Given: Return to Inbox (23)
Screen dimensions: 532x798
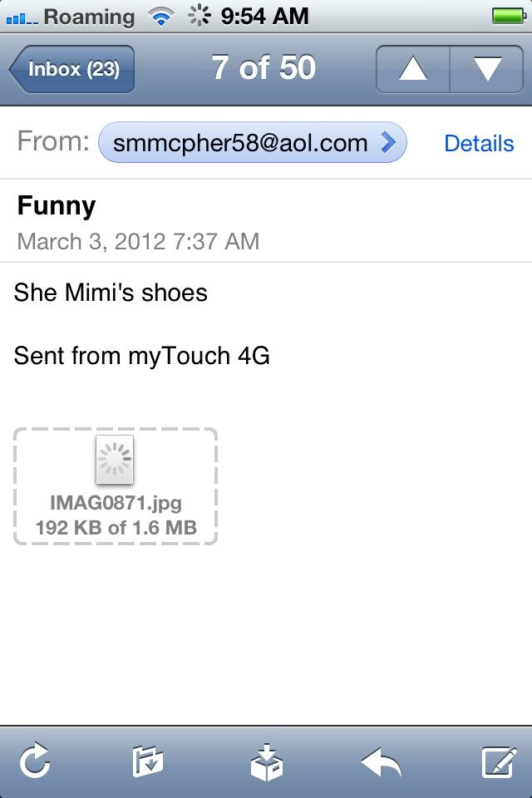Looking at the screenshot, I should coord(71,69).
